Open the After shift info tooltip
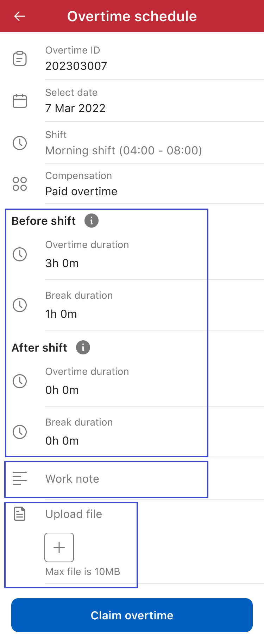The width and height of the screenshot is (264, 644). coord(83,347)
